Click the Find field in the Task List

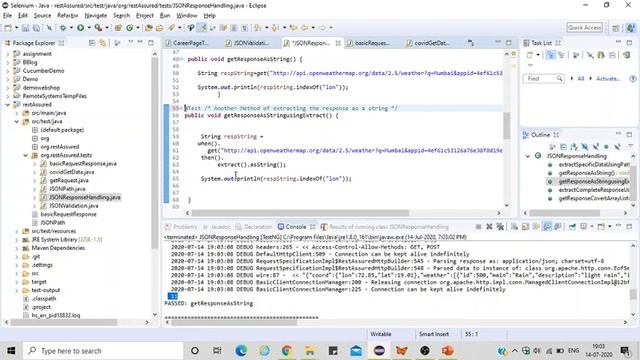click(x=543, y=78)
